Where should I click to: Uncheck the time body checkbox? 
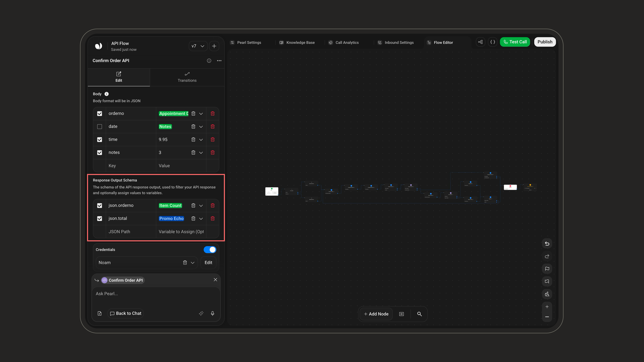(x=99, y=139)
